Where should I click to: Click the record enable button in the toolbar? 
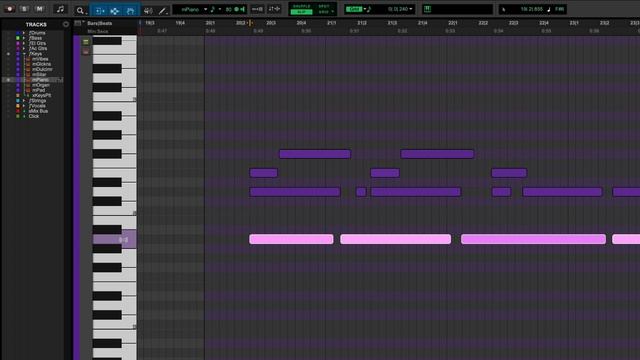(9, 9)
